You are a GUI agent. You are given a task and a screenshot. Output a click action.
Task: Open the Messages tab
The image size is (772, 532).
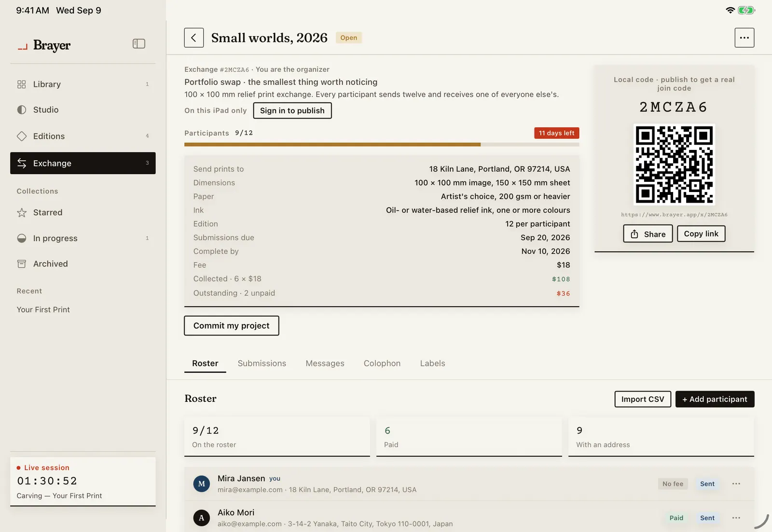[x=325, y=364]
